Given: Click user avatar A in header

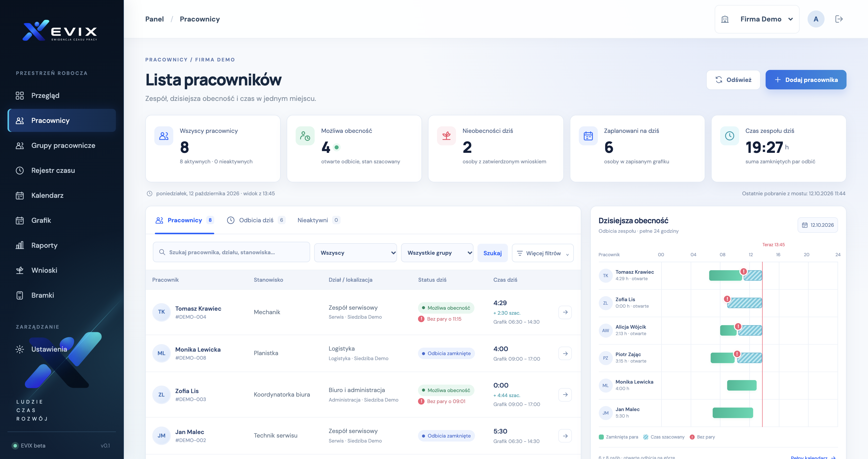Looking at the screenshot, I should [816, 19].
